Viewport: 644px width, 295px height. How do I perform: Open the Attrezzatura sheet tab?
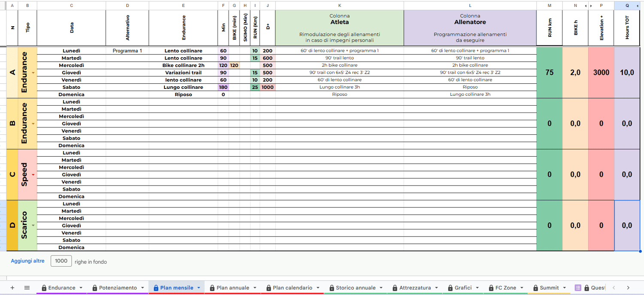click(x=415, y=288)
